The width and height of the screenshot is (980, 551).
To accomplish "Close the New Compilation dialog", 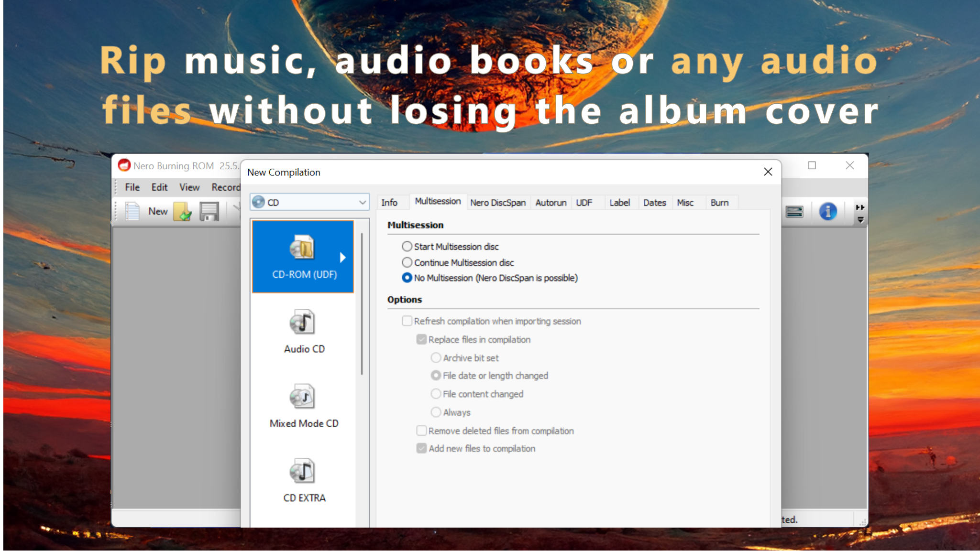I will coord(768,172).
